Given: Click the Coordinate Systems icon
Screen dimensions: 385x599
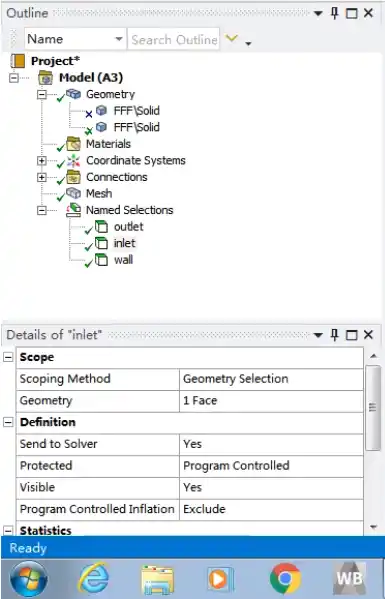Looking at the screenshot, I should (x=73, y=160).
